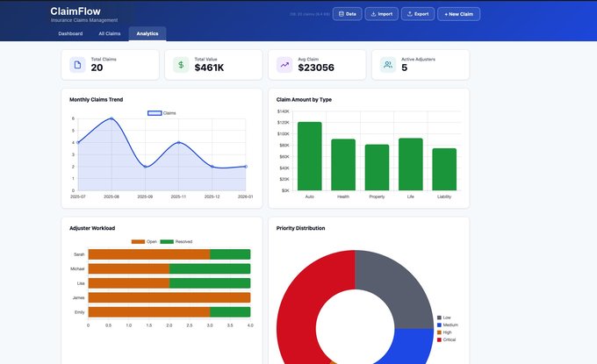Screen dimensions: 597x364
Task: Toggle the High priority legend item
Action: 444,332
